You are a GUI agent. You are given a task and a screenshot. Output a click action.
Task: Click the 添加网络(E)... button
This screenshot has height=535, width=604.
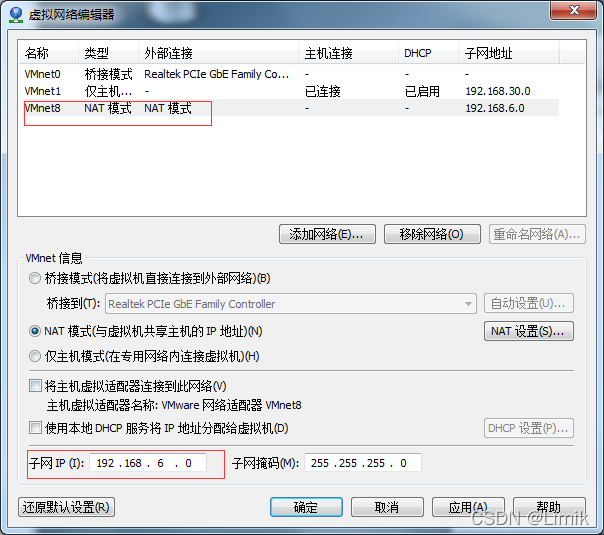coord(327,234)
